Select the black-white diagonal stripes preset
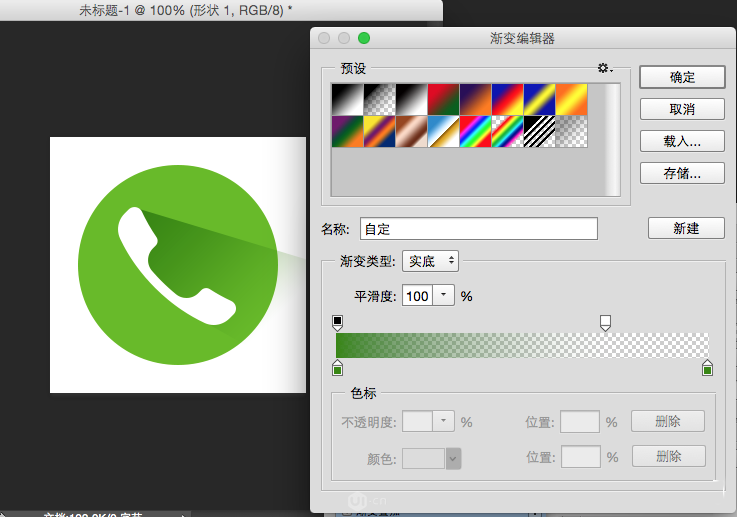This screenshot has width=737, height=517. point(539,132)
